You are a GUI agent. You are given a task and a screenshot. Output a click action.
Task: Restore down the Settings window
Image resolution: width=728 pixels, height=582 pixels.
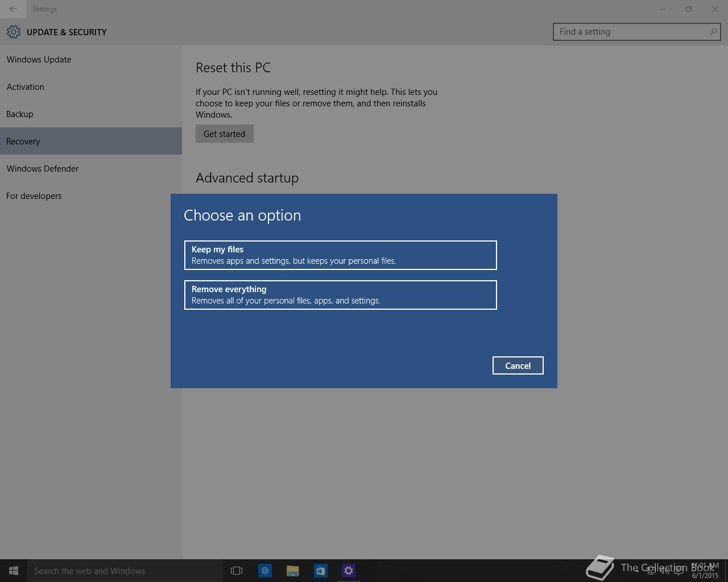tap(689, 9)
